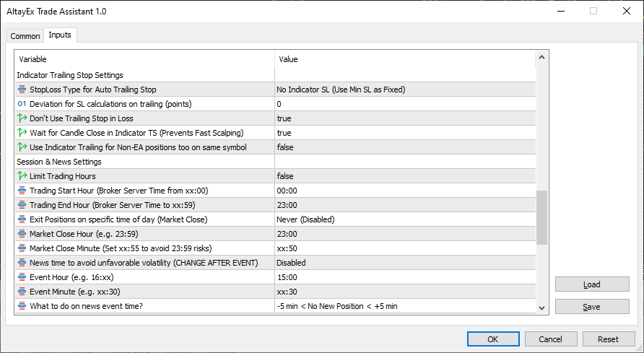Click enum icon beside Market Close Minute
Viewport: 644px width, 353px height.
(x=22, y=248)
